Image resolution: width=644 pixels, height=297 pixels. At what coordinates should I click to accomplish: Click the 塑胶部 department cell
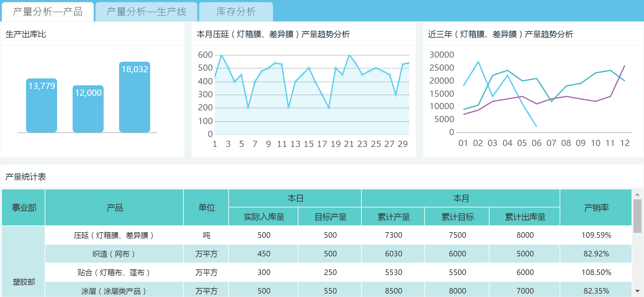pos(23,282)
